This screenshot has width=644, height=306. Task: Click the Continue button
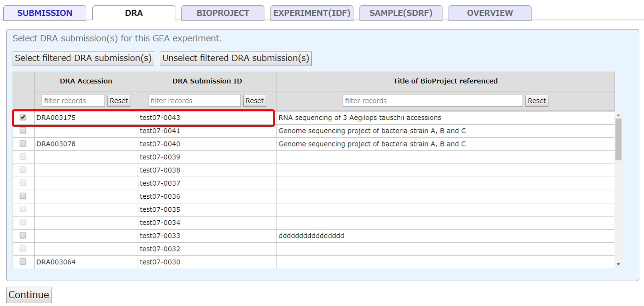[29, 295]
